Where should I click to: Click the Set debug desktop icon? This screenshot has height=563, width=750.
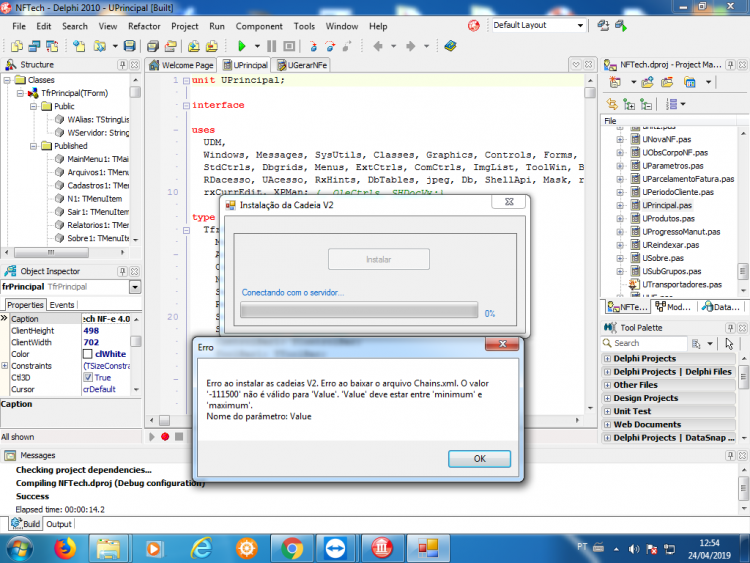point(621,25)
